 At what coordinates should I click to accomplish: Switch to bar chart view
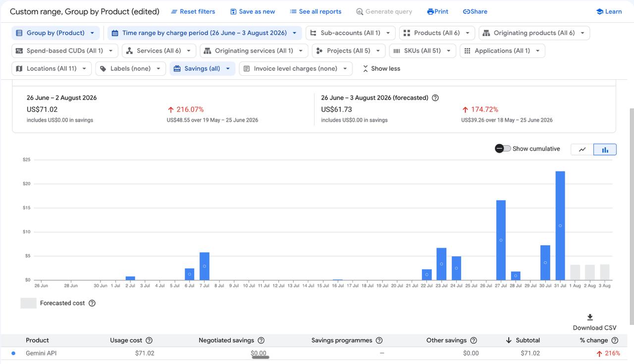(x=605, y=149)
